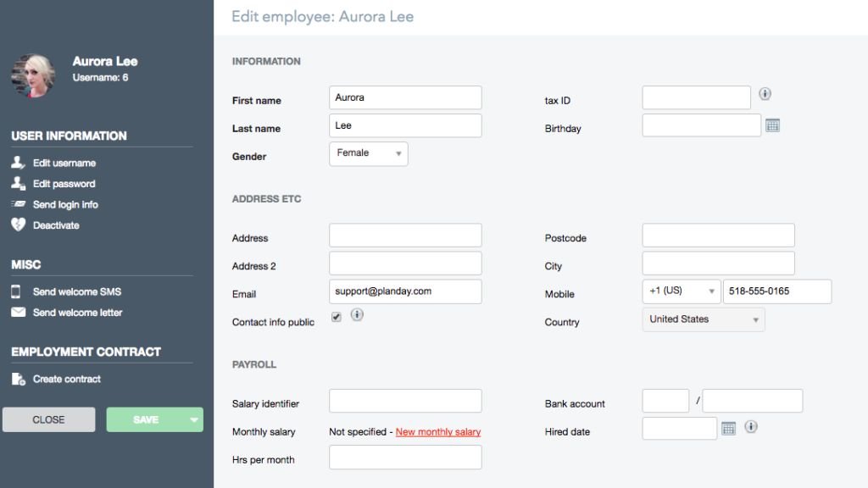Click Aurora Lee's profile photo thumbnail

(x=34, y=76)
